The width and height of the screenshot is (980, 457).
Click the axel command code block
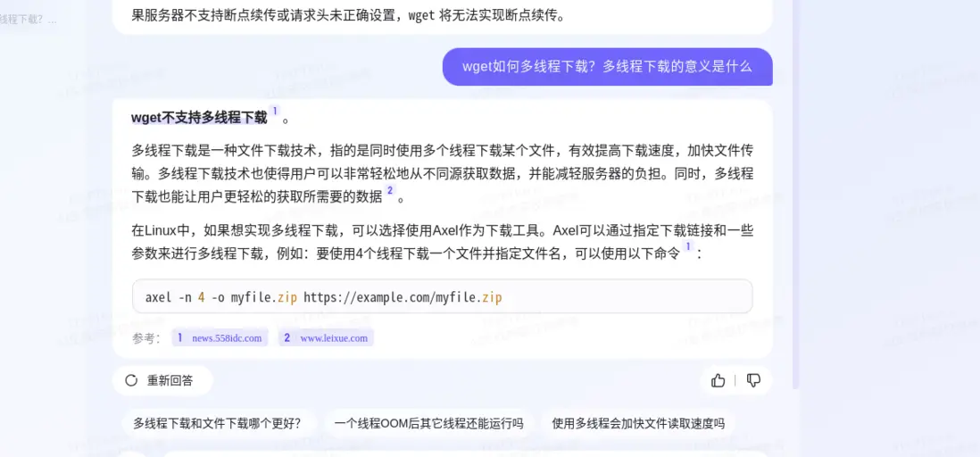[443, 296]
